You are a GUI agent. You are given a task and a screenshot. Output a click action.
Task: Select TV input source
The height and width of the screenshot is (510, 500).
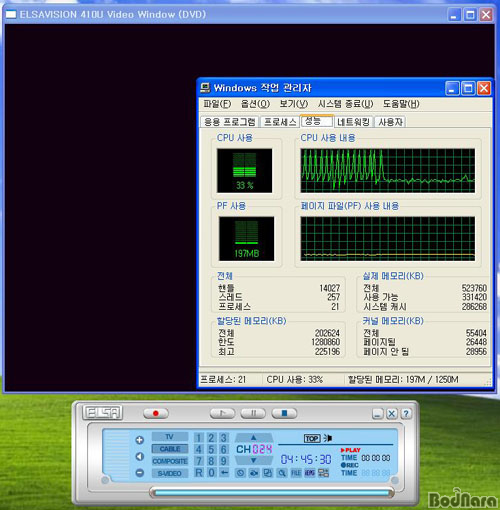pos(170,437)
